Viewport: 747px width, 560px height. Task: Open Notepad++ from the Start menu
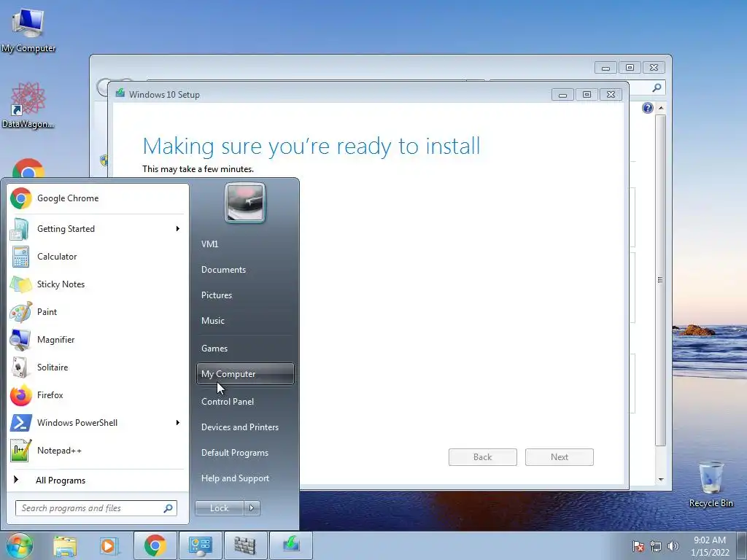(x=98, y=451)
